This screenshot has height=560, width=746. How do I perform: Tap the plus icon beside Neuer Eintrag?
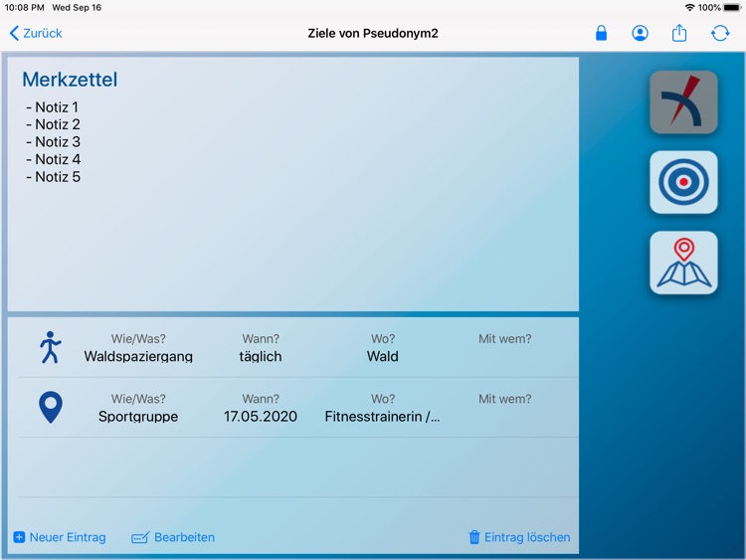[19, 537]
